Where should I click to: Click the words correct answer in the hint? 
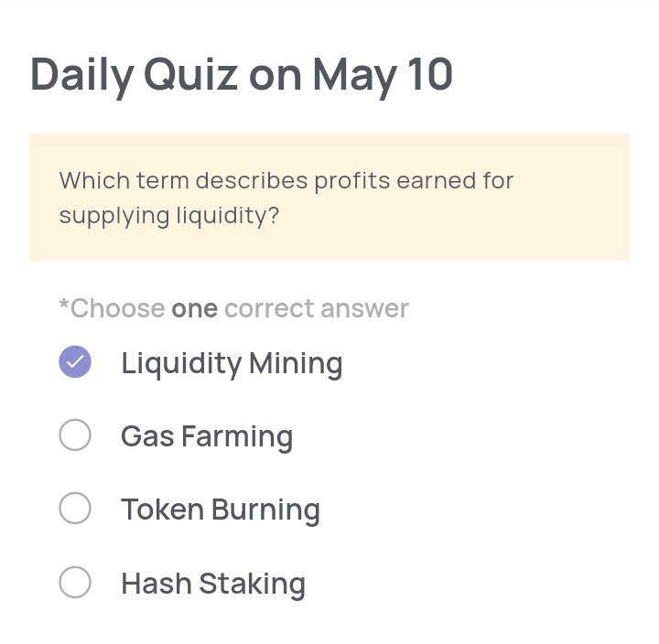[x=317, y=309]
